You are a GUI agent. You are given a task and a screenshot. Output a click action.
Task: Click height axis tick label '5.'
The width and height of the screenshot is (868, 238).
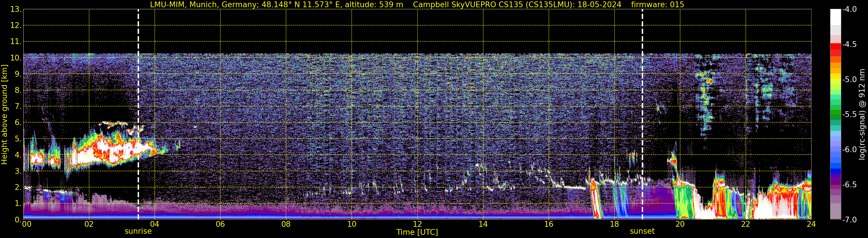pyautogui.click(x=18, y=139)
